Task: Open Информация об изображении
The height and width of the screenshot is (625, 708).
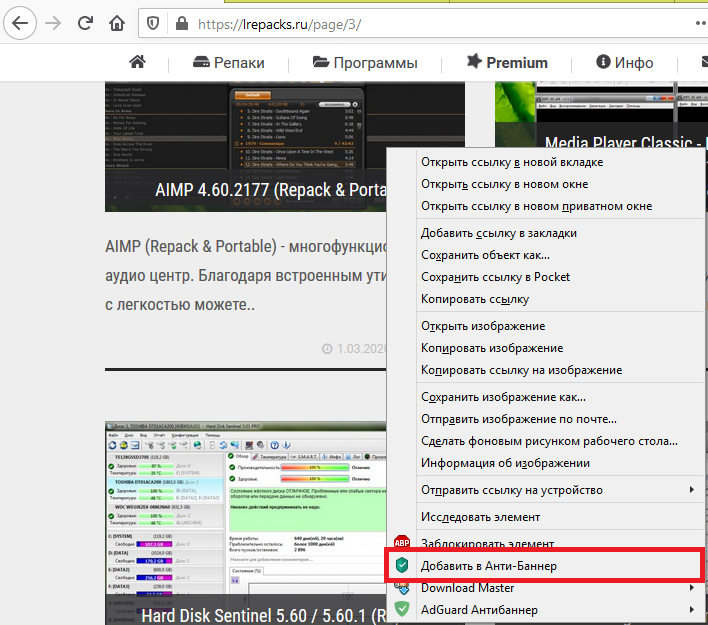Action: click(559, 463)
